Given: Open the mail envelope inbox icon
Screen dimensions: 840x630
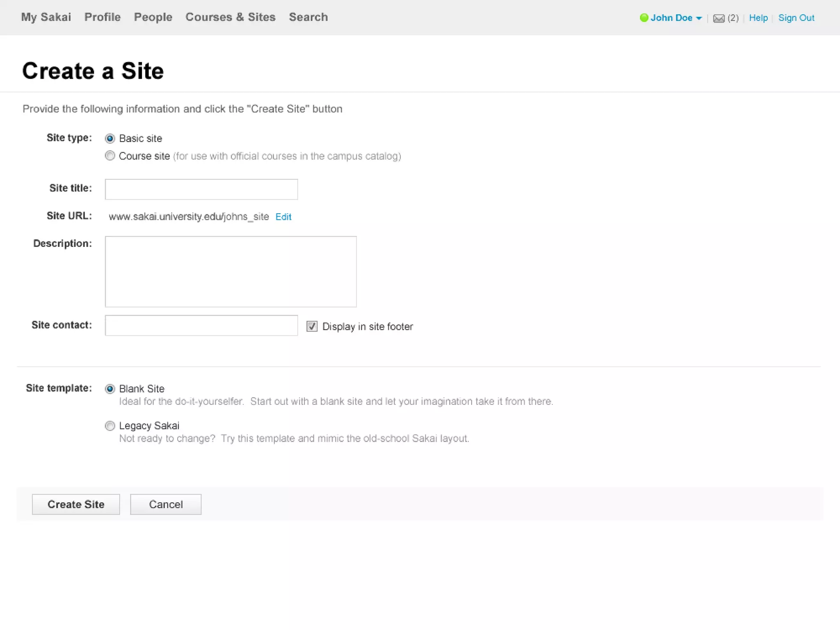Looking at the screenshot, I should point(719,18).
